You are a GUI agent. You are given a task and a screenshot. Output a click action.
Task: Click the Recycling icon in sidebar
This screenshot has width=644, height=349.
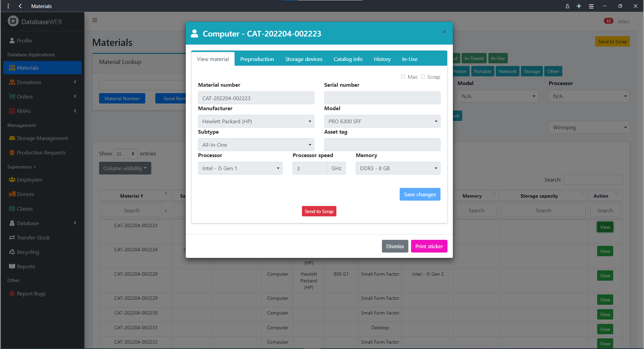[12, 252]
